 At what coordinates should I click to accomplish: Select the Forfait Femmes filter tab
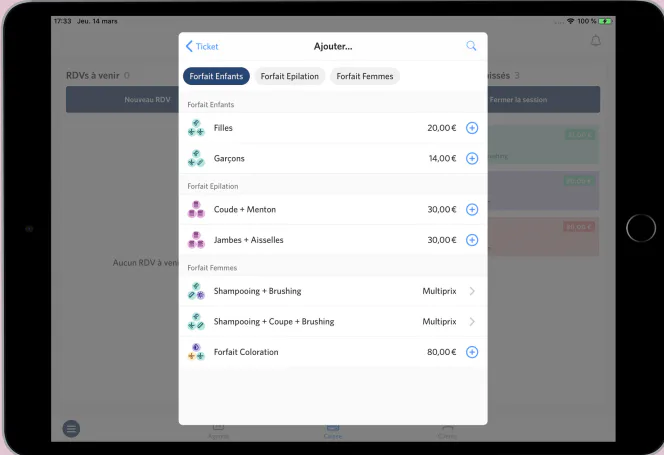365,76
